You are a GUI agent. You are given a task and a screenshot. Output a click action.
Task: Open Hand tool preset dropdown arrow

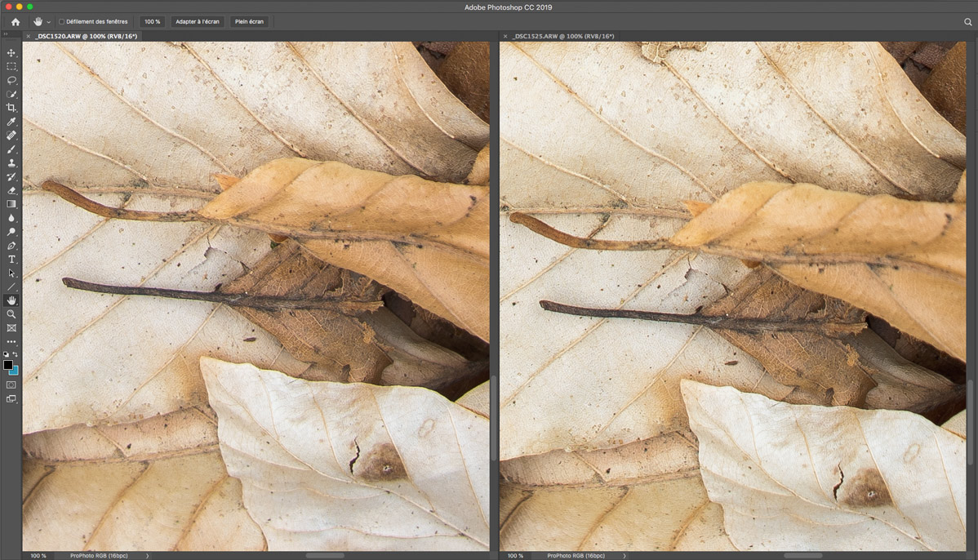[x=48, y=22]
